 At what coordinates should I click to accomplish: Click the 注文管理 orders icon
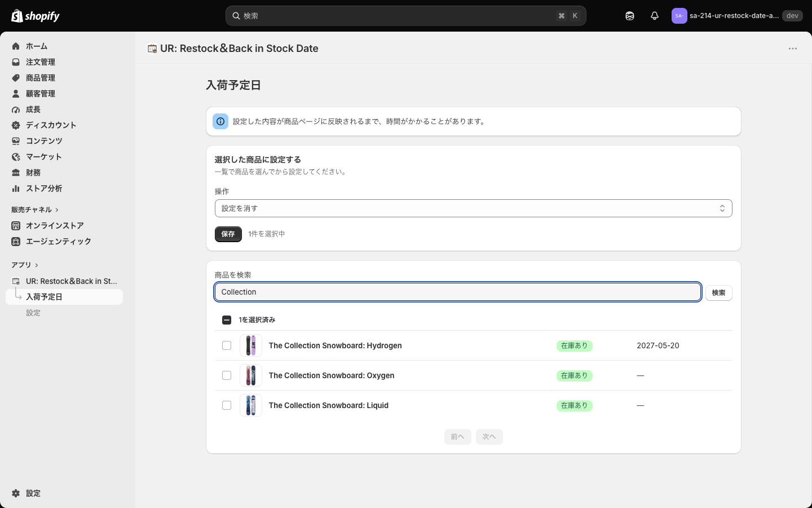pos(16,62)
